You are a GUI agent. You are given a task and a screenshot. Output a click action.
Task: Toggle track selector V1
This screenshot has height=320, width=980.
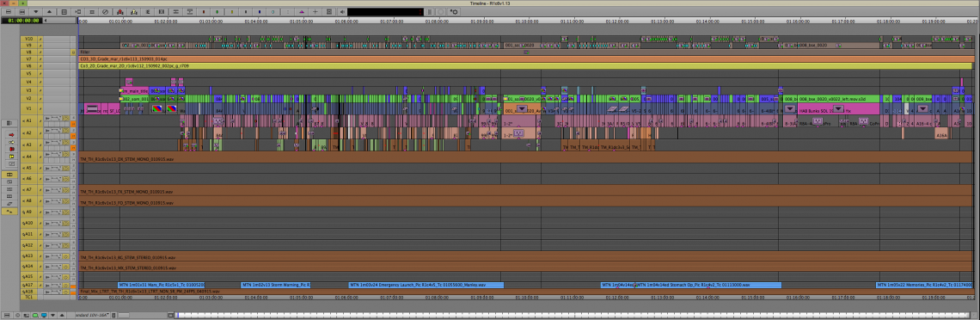(x=28, y=108)
